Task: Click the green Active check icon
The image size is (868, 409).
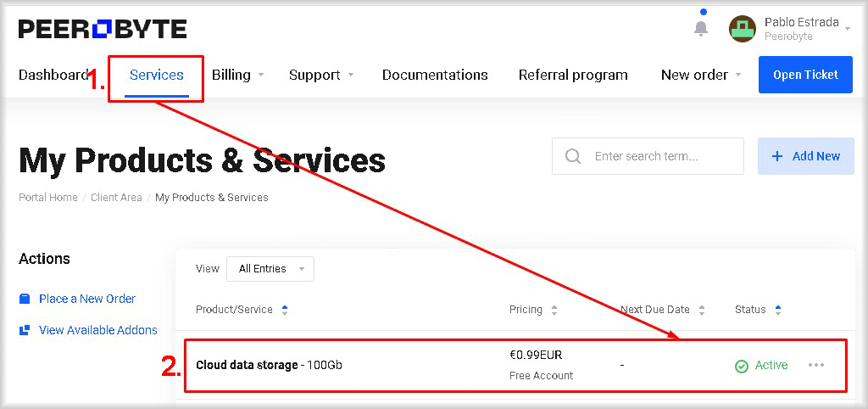Action: click(741, 366)
